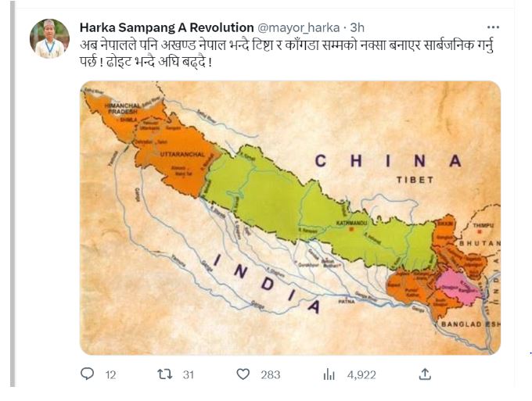
Task: Click the display name Harka Sampang A Revolution
Action: tap(166, 27)
